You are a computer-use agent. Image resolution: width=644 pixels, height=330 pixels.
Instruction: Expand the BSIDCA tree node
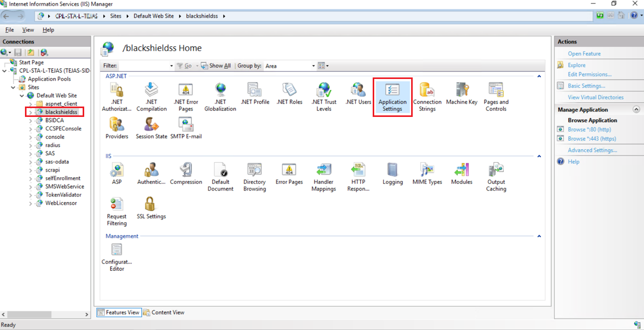coord(31,121)
